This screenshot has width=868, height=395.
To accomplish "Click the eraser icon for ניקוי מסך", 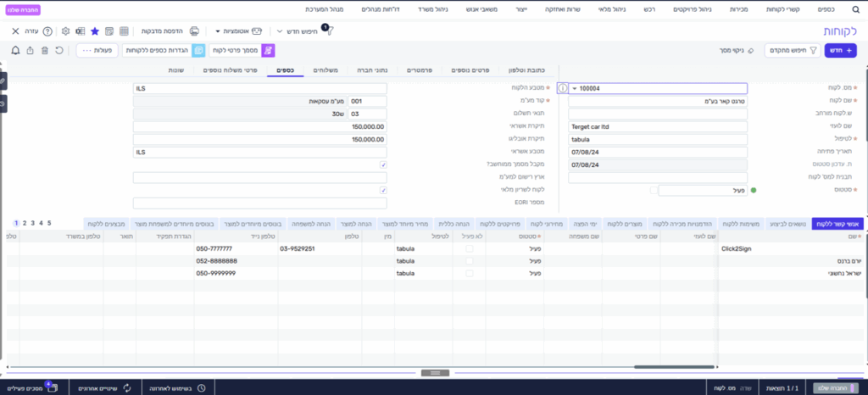I will click(x=751, y=50).
